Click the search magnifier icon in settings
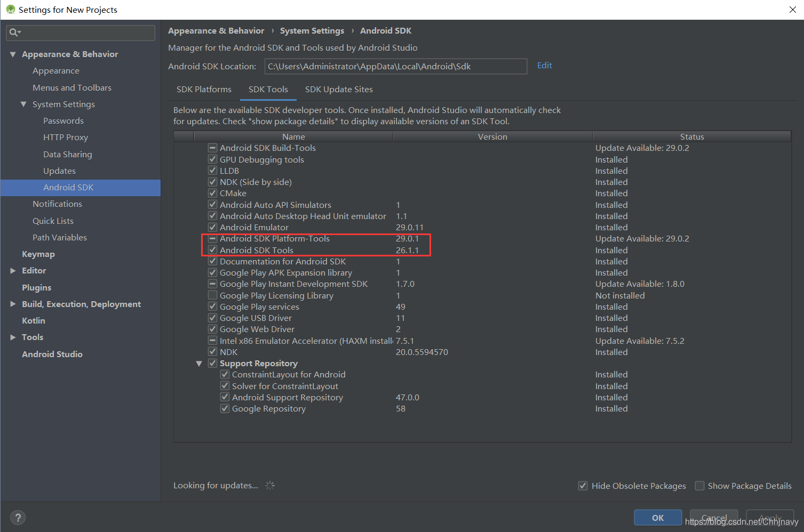The width and height of the screenshot is (804, 532). point(14,33)
